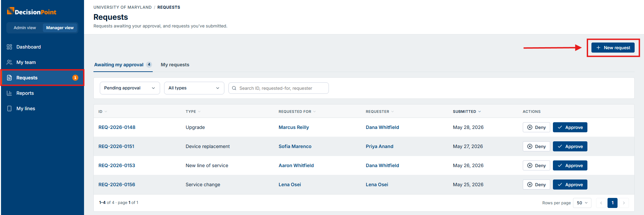Approve request REQ-2026-0151
The height and width of the screenshot is (215, 644).
coord(570,146)
